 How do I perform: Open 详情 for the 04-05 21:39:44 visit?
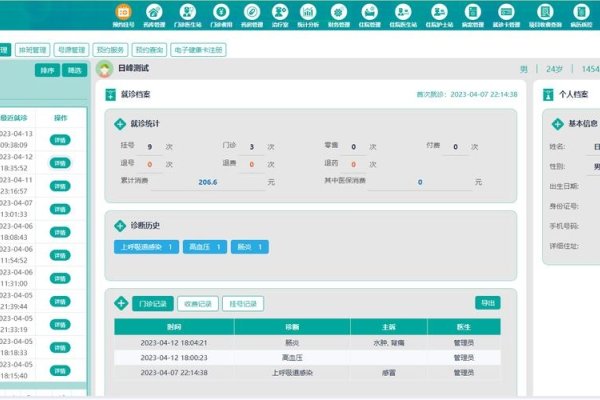coord(60,302)
